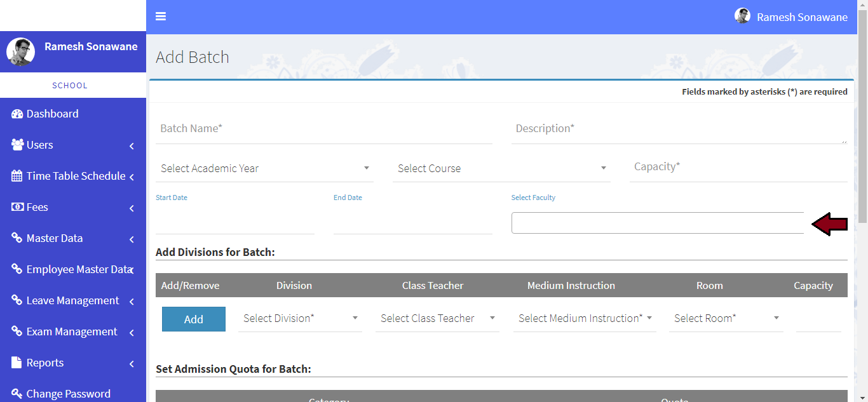Open the Select Course dropdown

coord(501,168)
